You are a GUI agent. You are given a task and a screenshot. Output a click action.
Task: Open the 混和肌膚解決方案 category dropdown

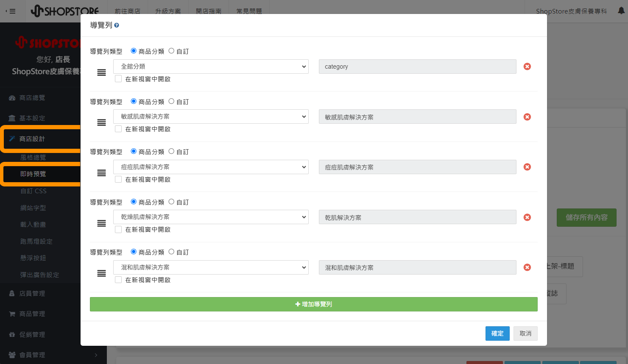coord(211,267)
